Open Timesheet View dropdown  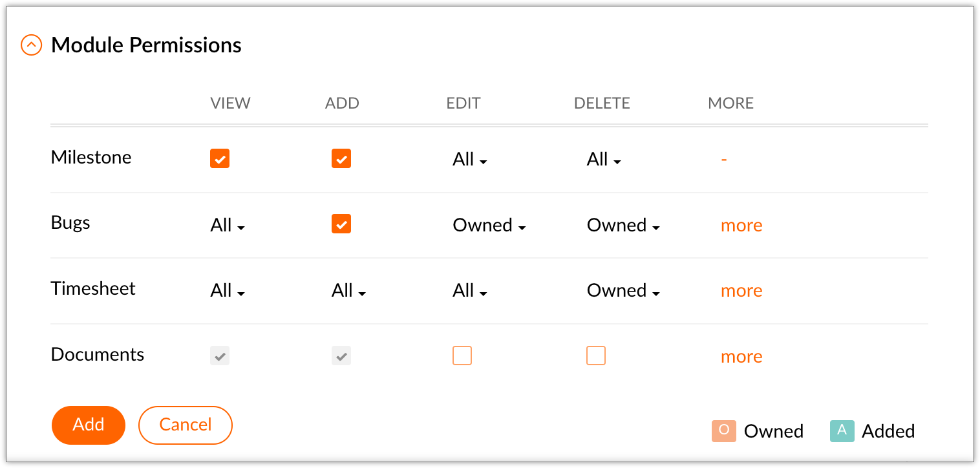pos(228,291)
